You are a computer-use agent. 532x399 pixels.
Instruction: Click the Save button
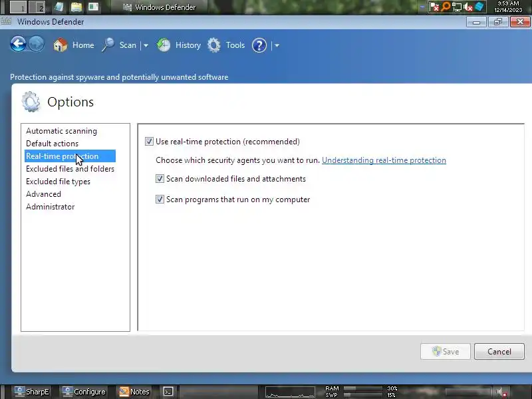pos(445,352)
